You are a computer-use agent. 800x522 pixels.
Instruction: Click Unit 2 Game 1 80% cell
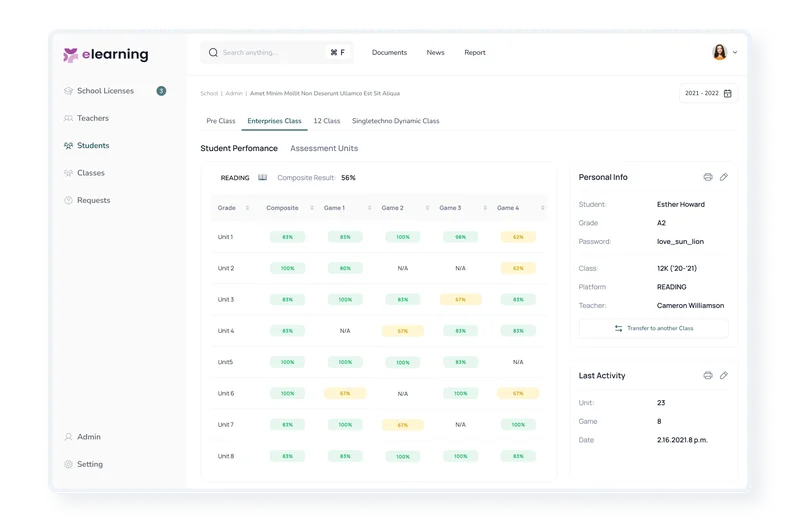tap(345, 268)
